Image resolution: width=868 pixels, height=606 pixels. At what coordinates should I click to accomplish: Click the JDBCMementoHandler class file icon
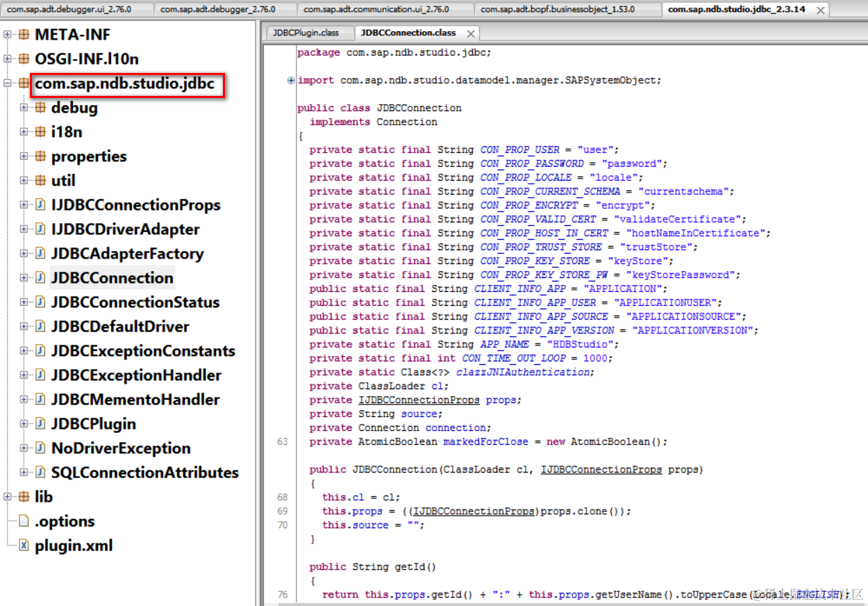pos(40,400)
